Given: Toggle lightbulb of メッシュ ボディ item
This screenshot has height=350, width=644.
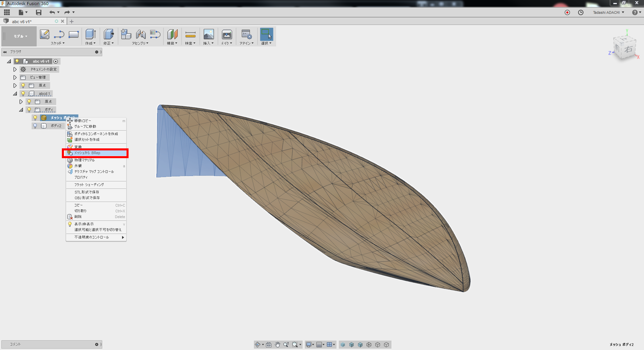Looking at the screenshot, I should 35,118.
